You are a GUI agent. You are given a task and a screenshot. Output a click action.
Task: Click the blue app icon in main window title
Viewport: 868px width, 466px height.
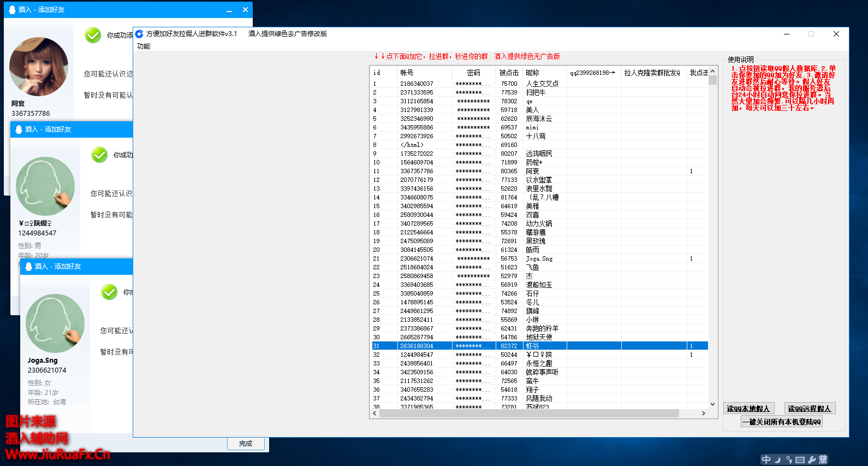139,34
